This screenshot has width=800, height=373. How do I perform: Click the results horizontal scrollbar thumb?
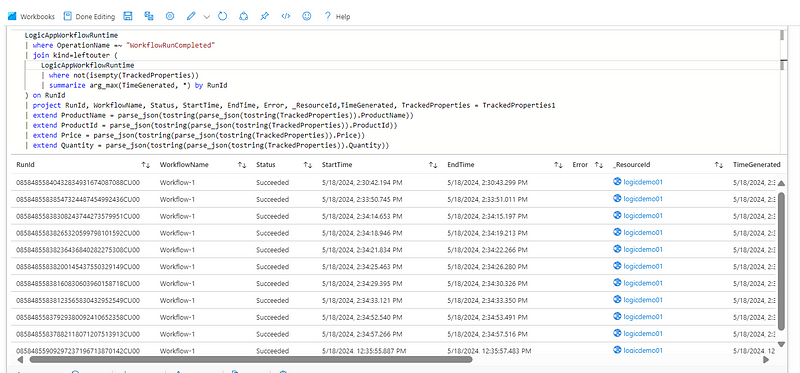(x=251, y=359)
